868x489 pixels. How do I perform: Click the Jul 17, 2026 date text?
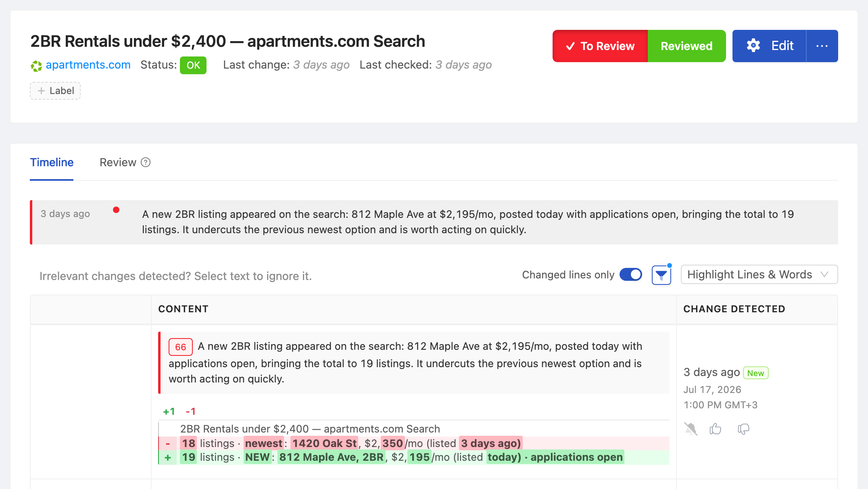click(x=712, y=390)
